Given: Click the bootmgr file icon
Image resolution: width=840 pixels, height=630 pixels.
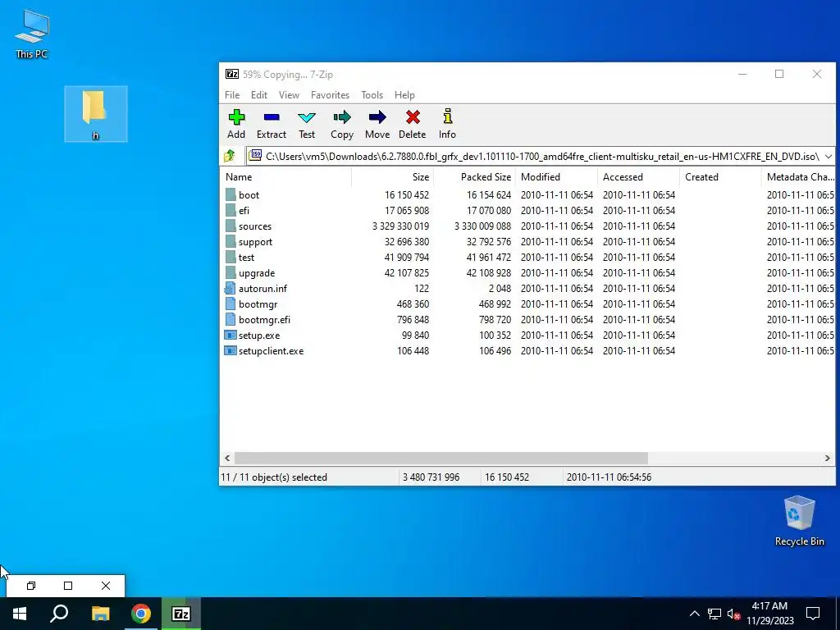Looking at the screenshot, I should [231, 304].
